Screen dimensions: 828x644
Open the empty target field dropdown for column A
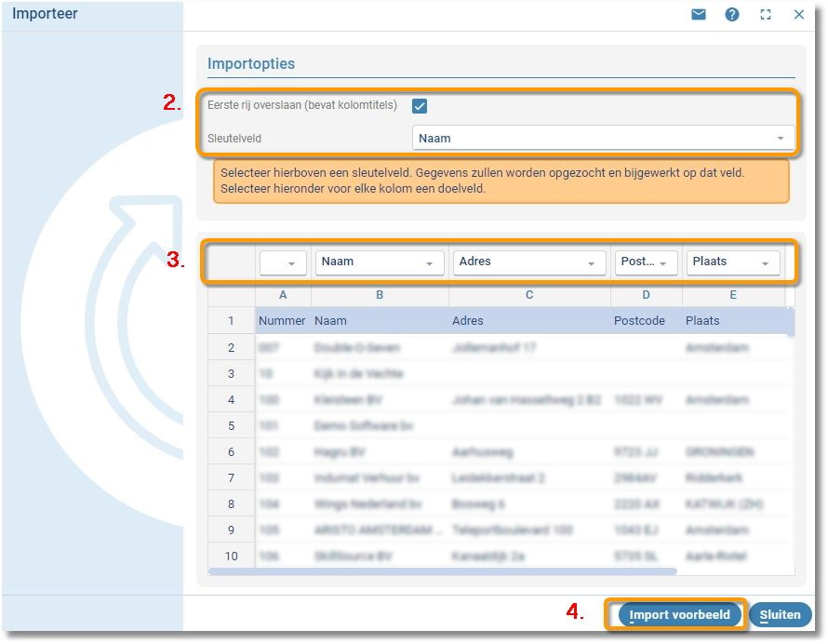pyautogui.click(x=283, y=262)
